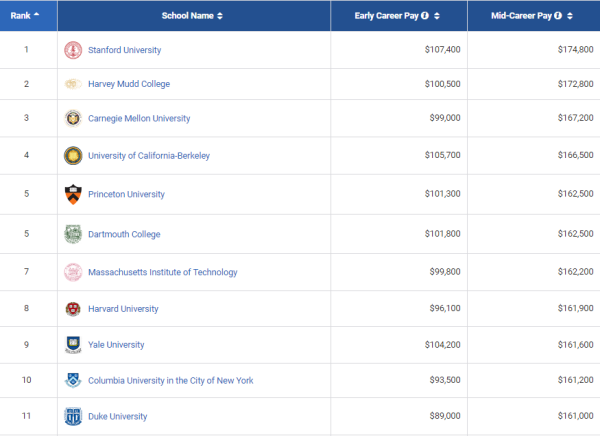The width and height of the screenshot is (600, 436).
Task: Sort table by Rank column arrow
Action: click(36, 14)
